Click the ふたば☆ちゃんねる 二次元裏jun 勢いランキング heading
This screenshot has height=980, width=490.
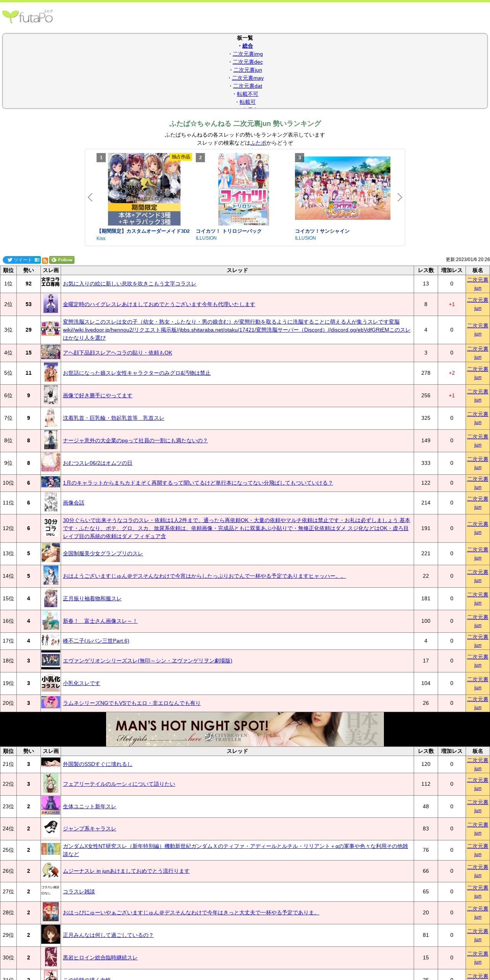point(245,124)
